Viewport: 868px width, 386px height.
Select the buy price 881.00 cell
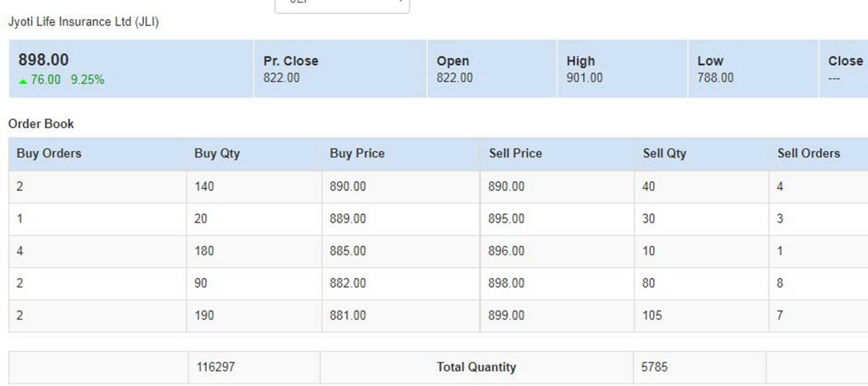click(400, 316)
